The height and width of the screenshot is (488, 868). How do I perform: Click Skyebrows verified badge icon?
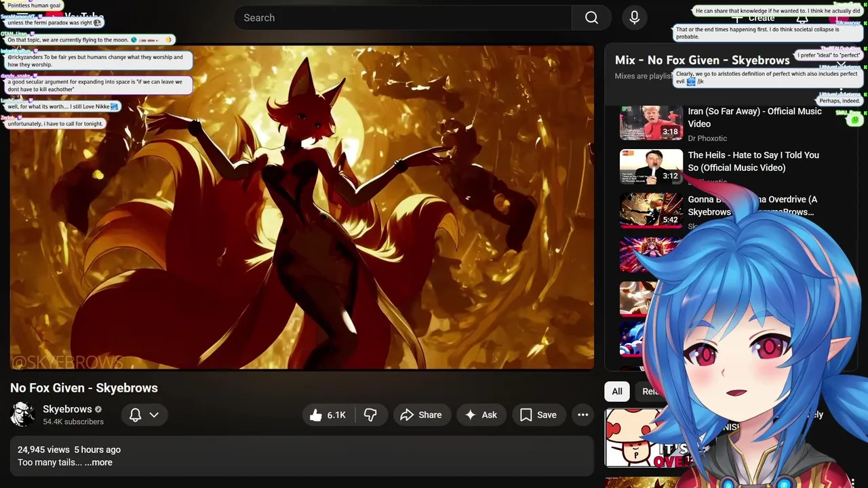(98, 409)
